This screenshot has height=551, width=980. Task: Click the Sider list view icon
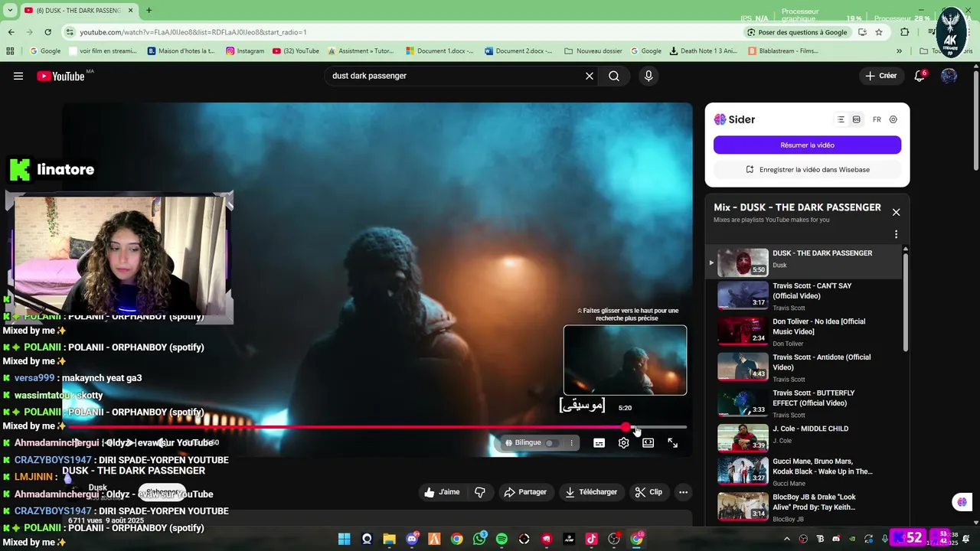pos(841,119)
